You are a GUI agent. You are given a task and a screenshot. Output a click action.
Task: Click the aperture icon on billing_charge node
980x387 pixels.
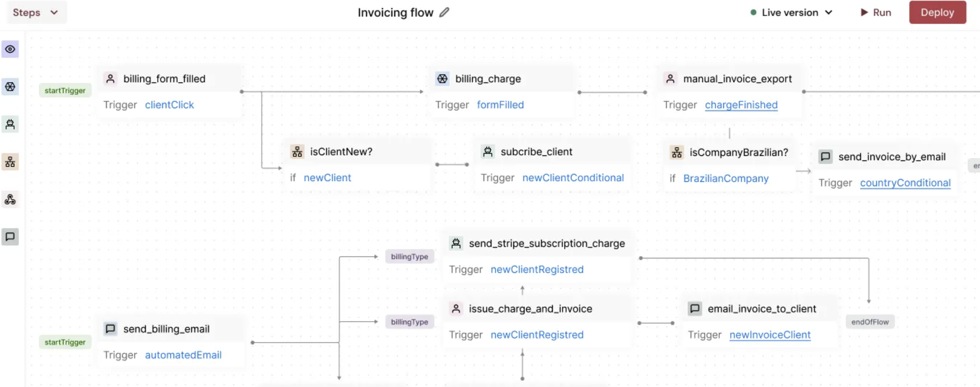(x=442, y=79)
